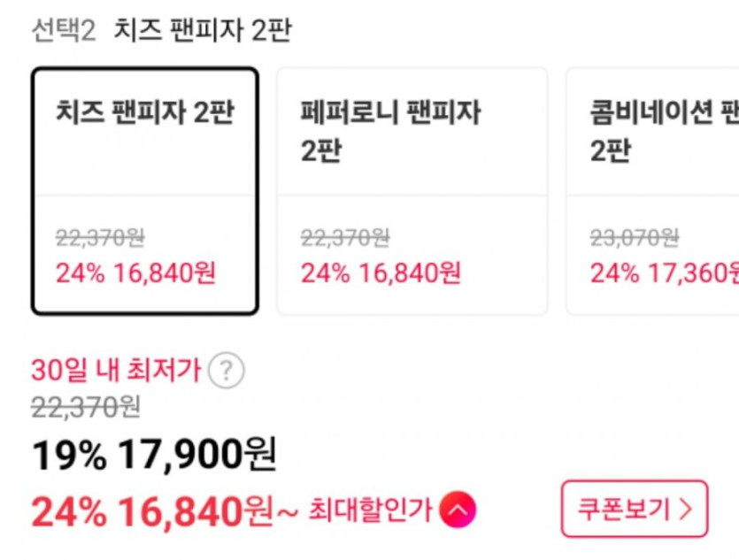
Task: Click the selected option name beside 선택2
Action: tap(203, 31)
